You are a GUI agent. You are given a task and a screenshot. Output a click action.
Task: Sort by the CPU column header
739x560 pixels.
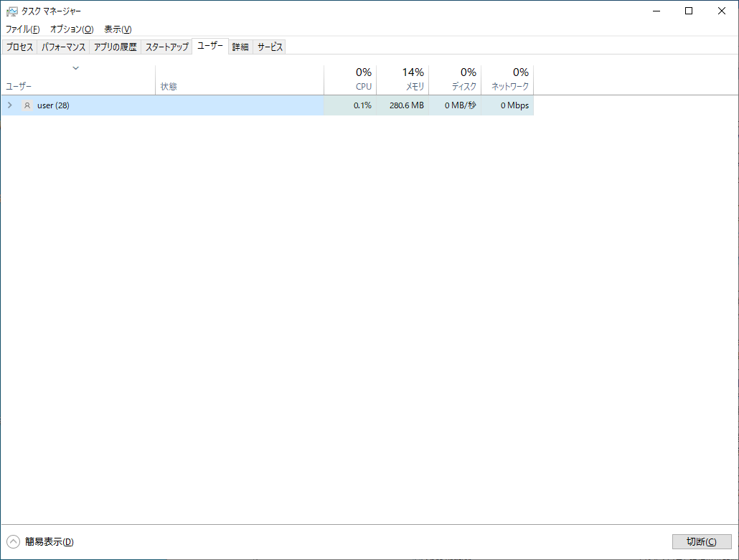click(350, 80)
